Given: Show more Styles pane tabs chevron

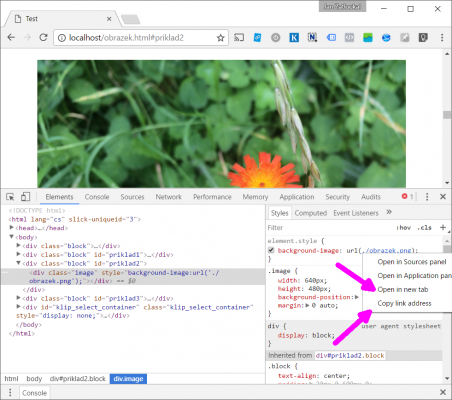Looking at the screenshot, I should (389, 212).
